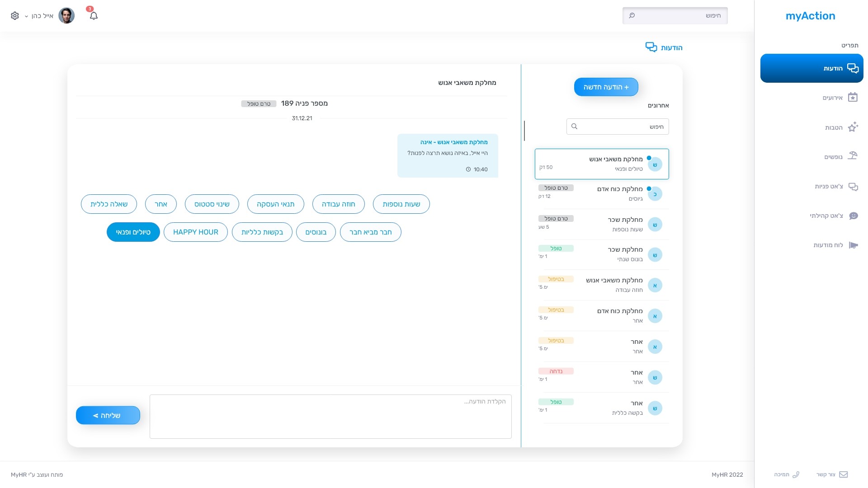Click the הודעה חדשה button
This screenshot has height=488, width=868.
(x=606, y=87)
